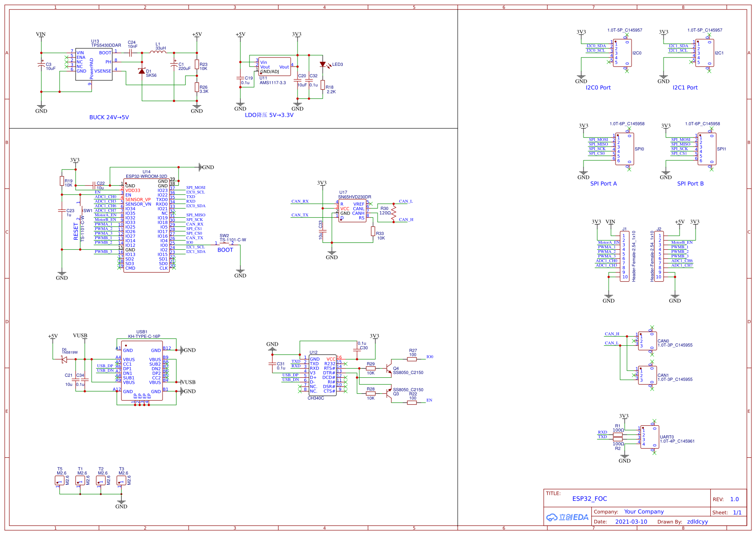Select the D6 1N5819W diode symbol
Image resolution: width=756 pixels, height=535 pixels.
pos(64,359)
